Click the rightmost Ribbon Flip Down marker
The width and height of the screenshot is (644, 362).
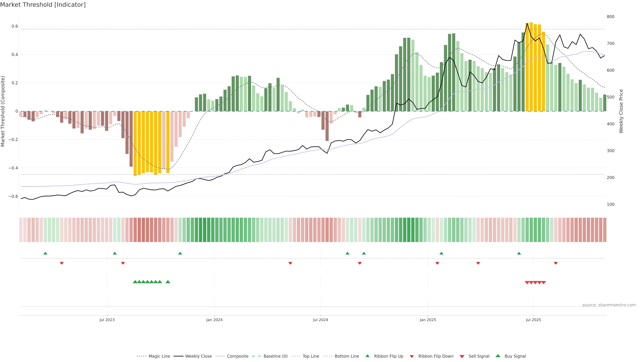click(x=556, y=263)
